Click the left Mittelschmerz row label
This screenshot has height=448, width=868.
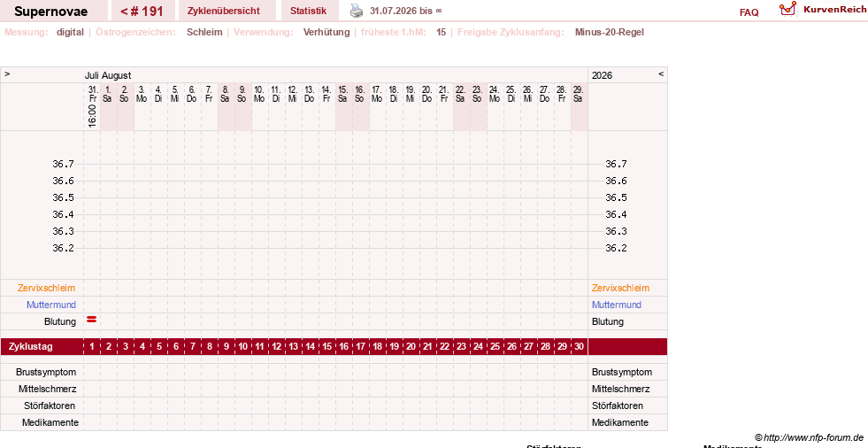point(47,389)
